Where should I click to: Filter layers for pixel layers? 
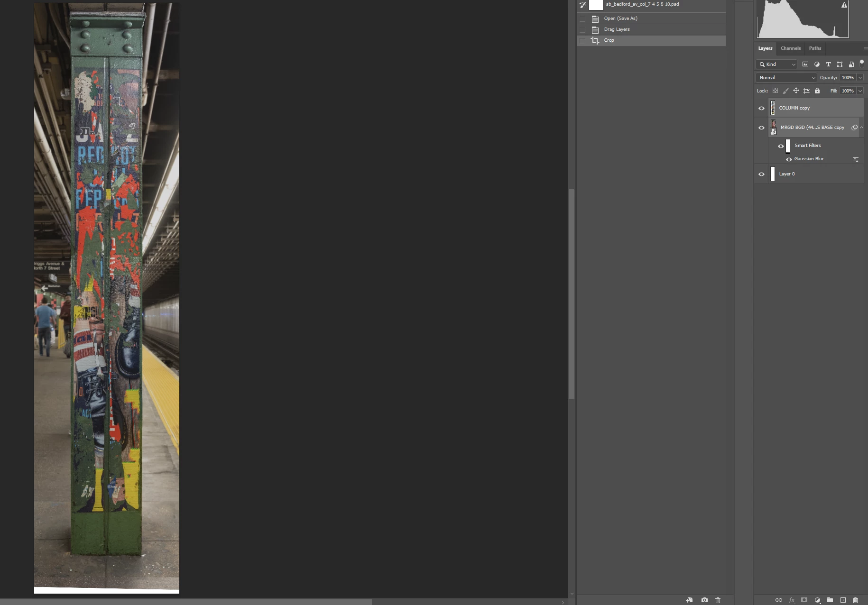[805, 64]
